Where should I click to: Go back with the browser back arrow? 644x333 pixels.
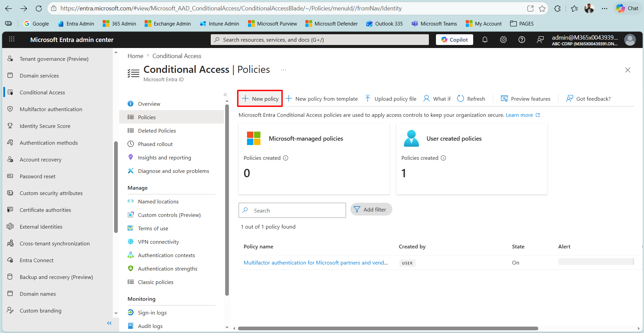9,8
